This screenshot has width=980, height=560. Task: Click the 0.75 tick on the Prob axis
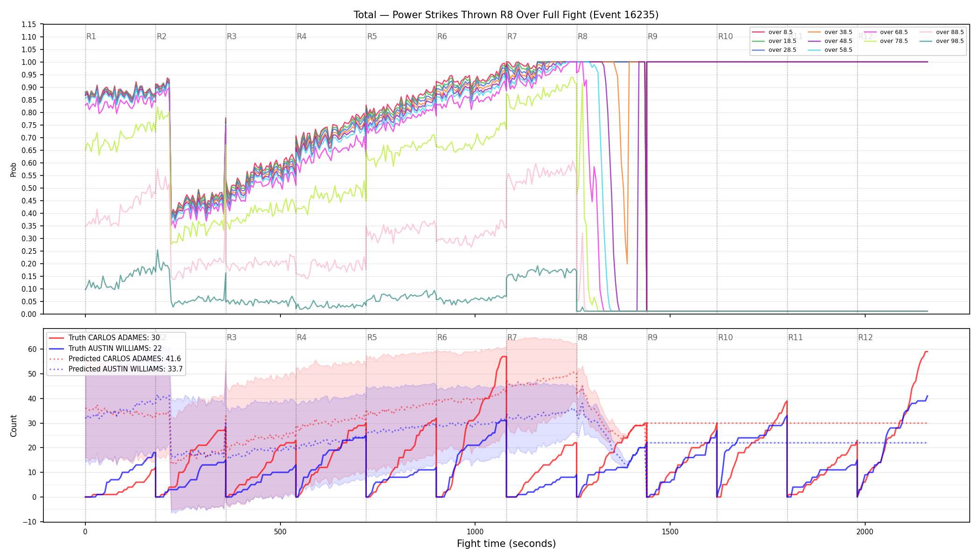tap(29, 125)
